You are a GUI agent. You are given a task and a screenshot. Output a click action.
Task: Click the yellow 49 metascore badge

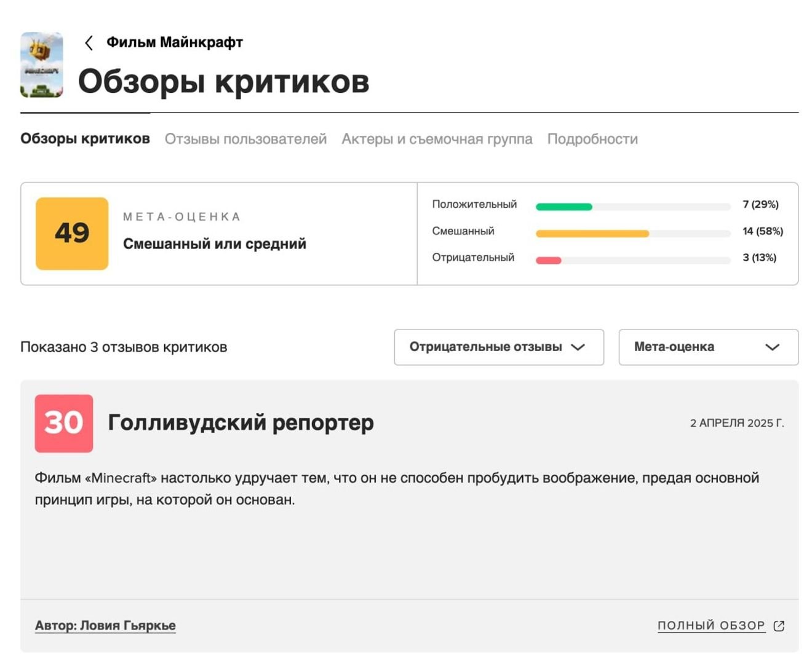72,234
